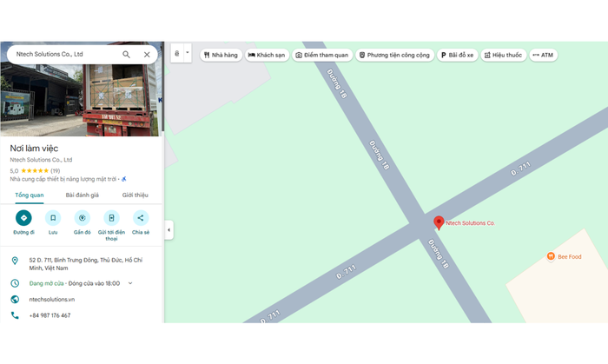
Task: Click the search magnifier icon
Action: coord(126,54)
